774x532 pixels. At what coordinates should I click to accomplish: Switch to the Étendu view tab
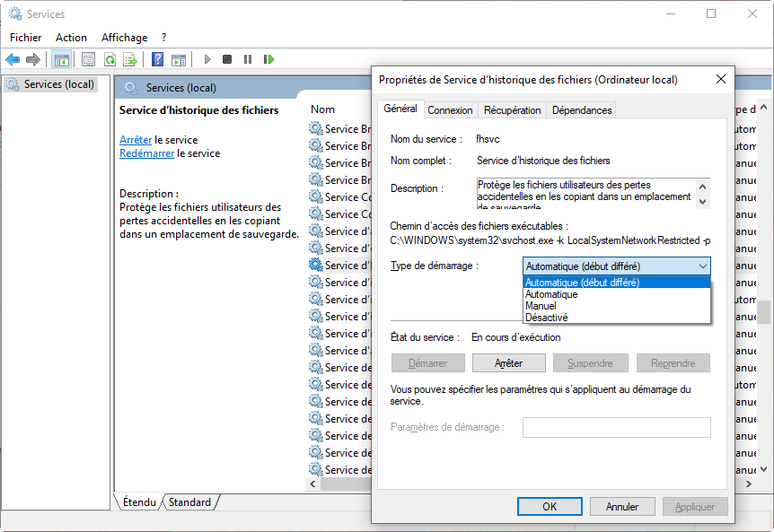[x=139, y=502]
